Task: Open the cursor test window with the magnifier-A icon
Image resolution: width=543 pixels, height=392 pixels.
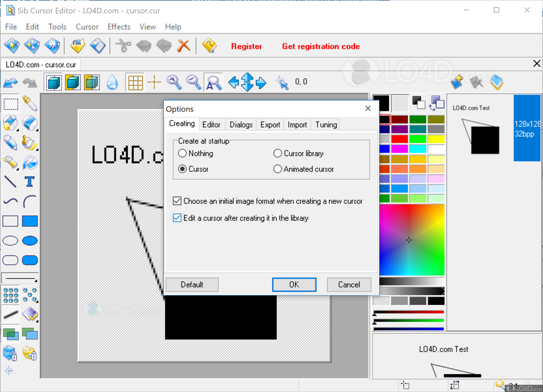Action: (x=213, y=82)
